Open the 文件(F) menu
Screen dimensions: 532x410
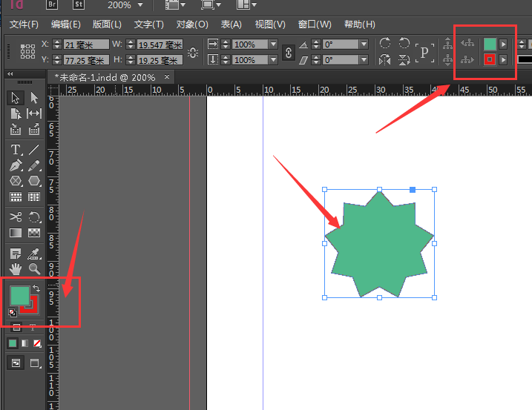[24, 24]
